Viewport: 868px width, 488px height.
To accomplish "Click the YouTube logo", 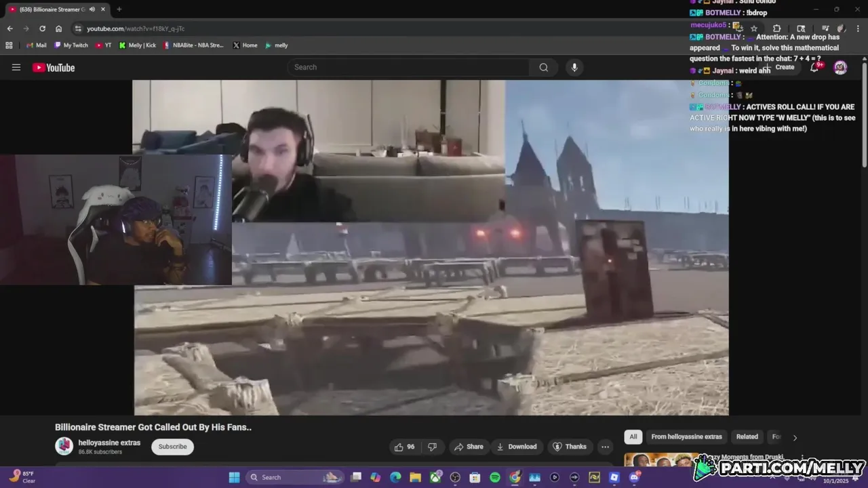I will [x=54, y=67].
